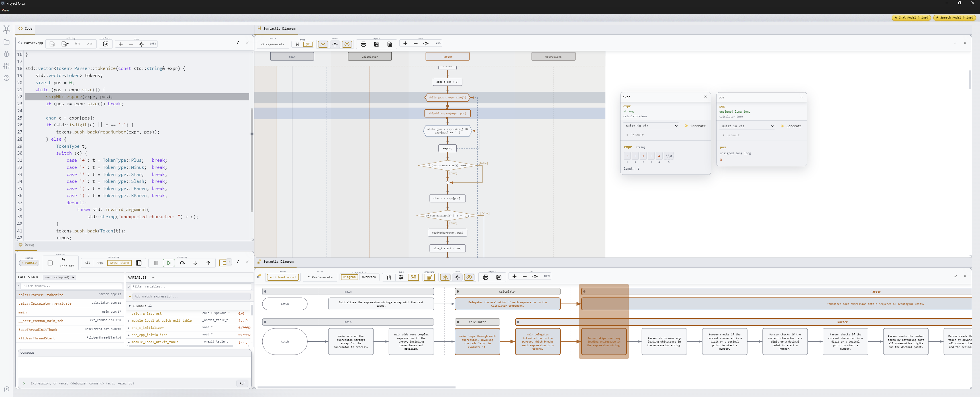This screenshot has height=397, width=980.
Task: Zoom in on the Code editor
Action: click(121, 44)
